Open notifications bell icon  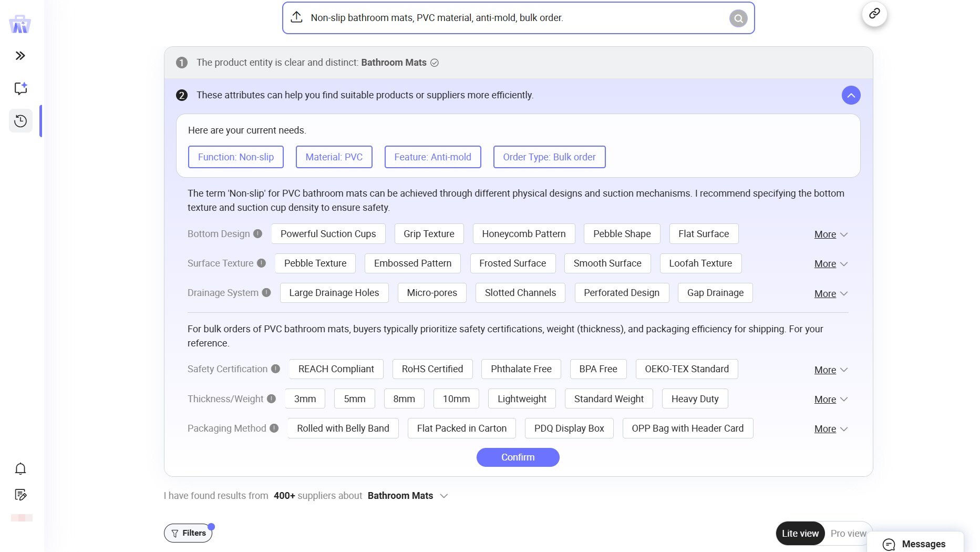pos(20,468)
